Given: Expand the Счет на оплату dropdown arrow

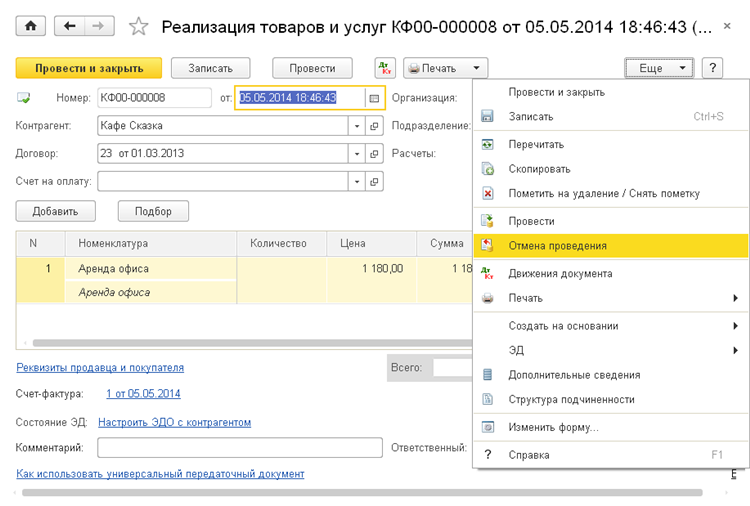Looking at the screenshot, I should tap(357, 182).
